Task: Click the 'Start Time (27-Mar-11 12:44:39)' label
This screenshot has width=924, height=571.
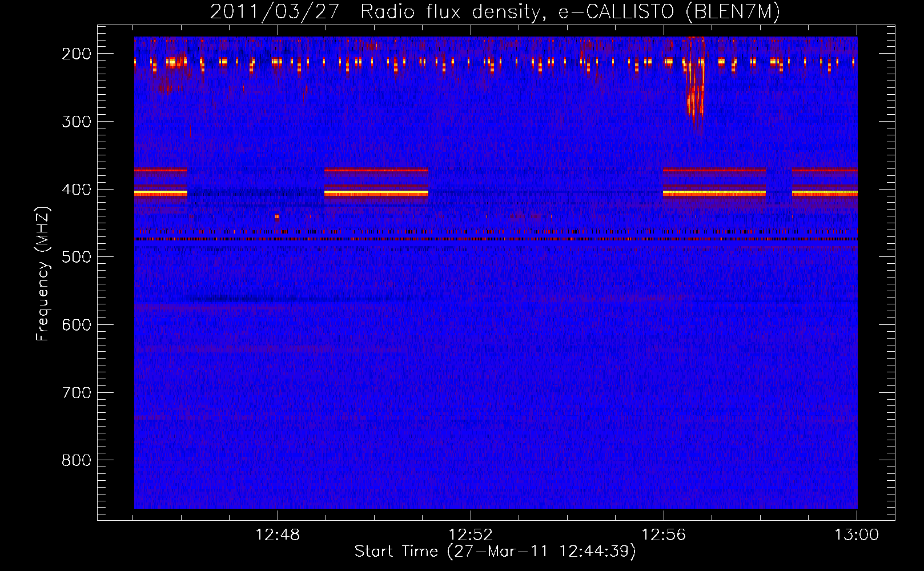Action: [x=495, y=552]
